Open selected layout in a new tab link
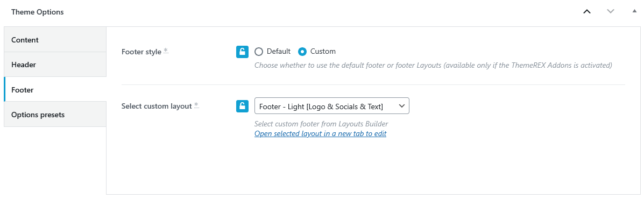644x199 pixels. point(320,134)
